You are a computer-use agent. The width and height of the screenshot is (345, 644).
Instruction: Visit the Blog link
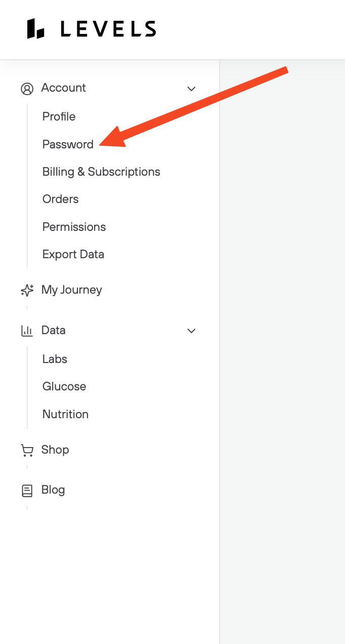(x=53, y=490)
